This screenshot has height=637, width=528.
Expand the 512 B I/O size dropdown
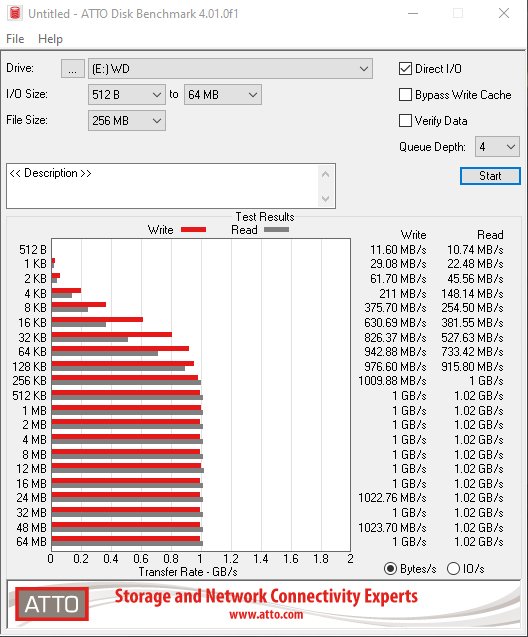point(127,95)
